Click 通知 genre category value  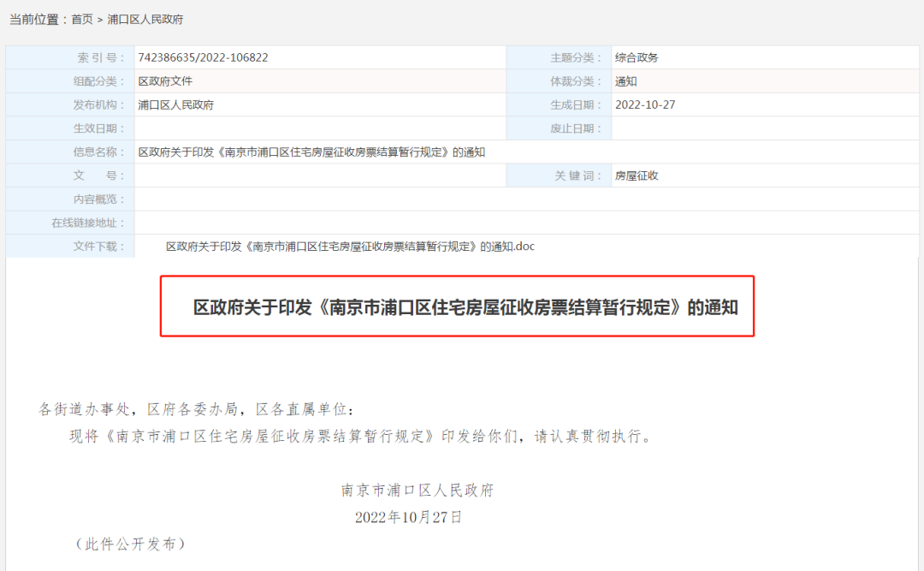tap(626, 81)
